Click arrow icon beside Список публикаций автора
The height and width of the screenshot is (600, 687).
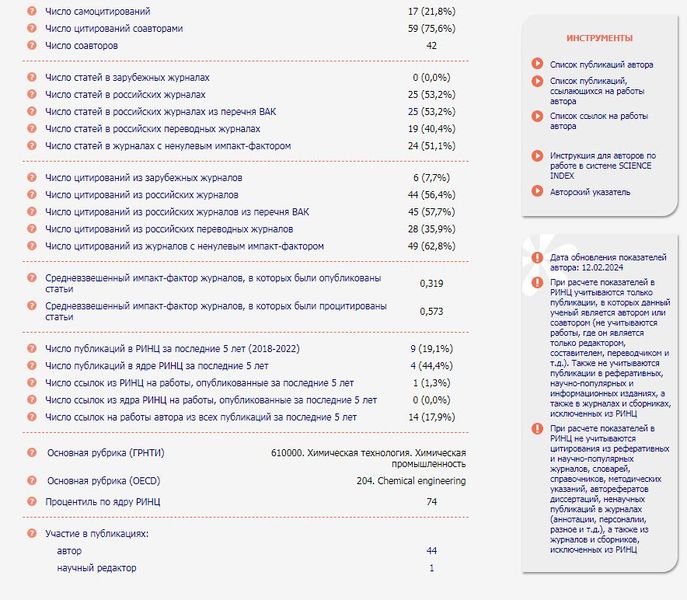[537, 64]
